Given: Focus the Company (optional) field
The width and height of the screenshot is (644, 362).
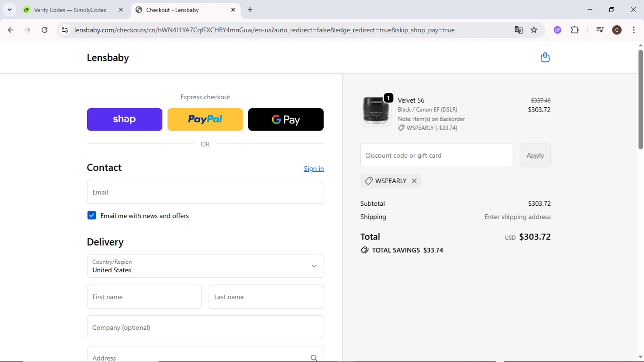Looking at the screenshot, I should pos(205,327).
